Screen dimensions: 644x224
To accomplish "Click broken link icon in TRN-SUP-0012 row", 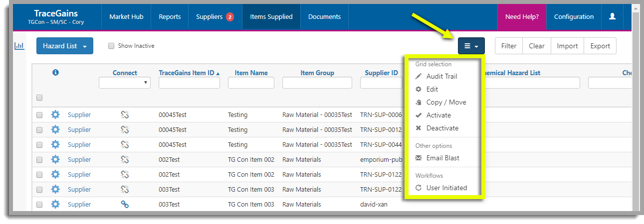I will [125, 129].
